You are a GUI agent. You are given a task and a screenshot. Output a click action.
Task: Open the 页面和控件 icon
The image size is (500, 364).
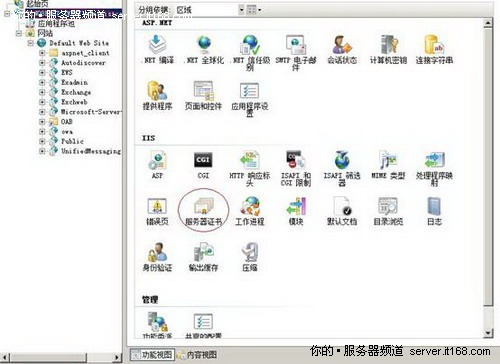coord(203,96)
